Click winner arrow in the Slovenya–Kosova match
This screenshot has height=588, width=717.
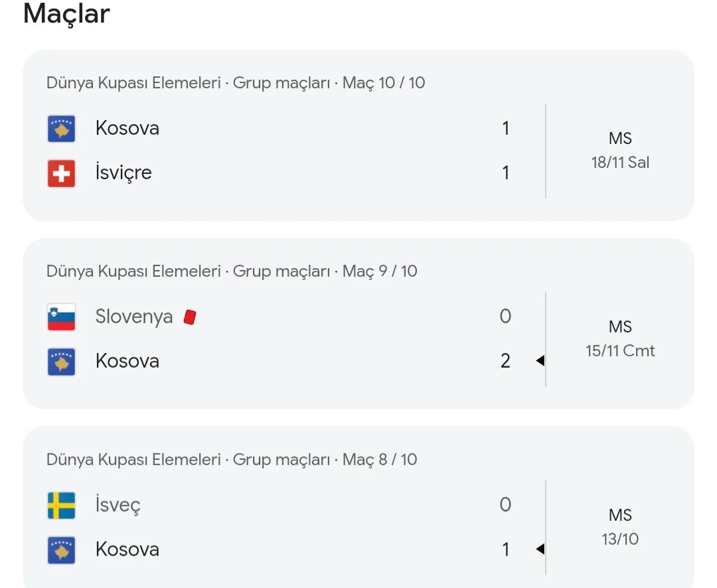[540, 361]
